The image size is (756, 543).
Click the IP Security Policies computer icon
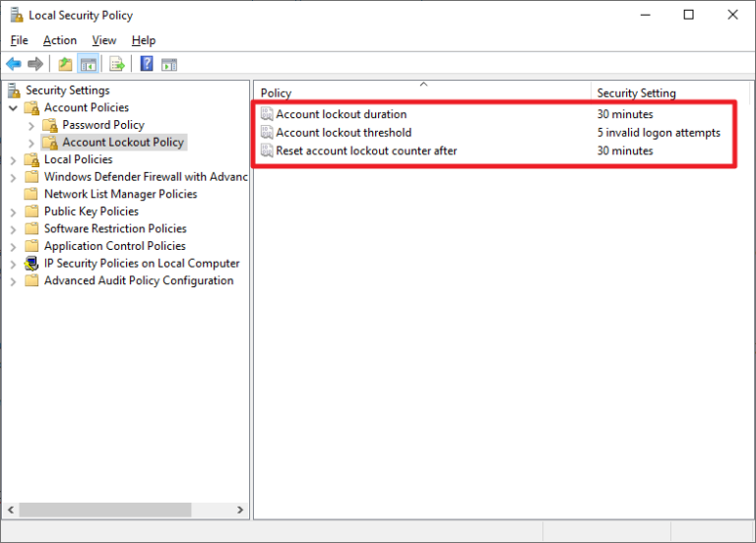[31, 264]
